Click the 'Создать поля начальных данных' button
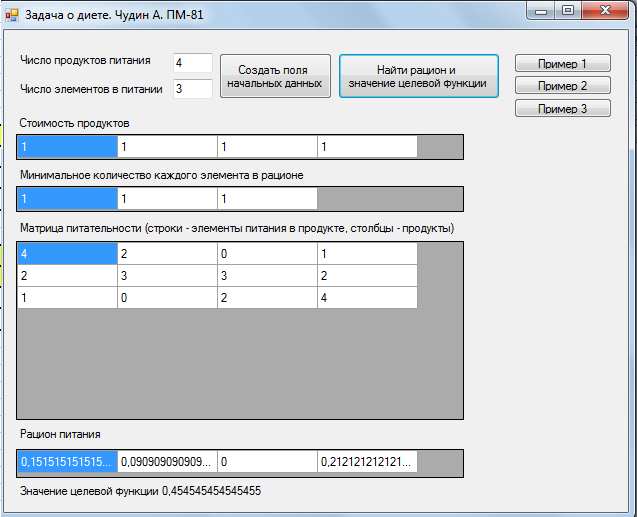Screen dimensions: 637x517 click(x=275, y=76)
